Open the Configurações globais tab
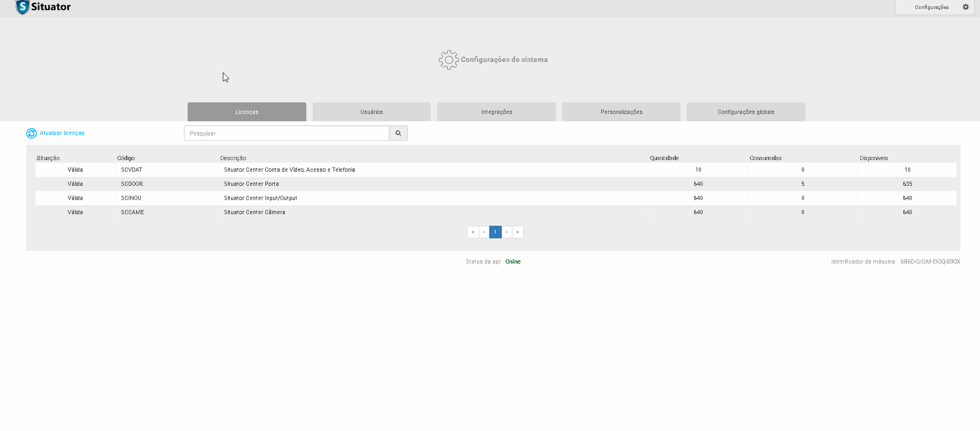The image size is (980, 431). pos(746,112)
